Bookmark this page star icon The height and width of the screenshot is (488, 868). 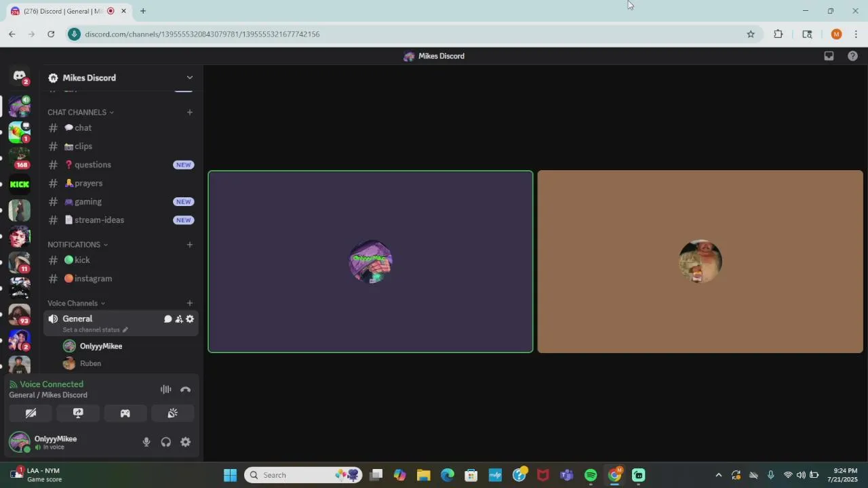point(751,34)
